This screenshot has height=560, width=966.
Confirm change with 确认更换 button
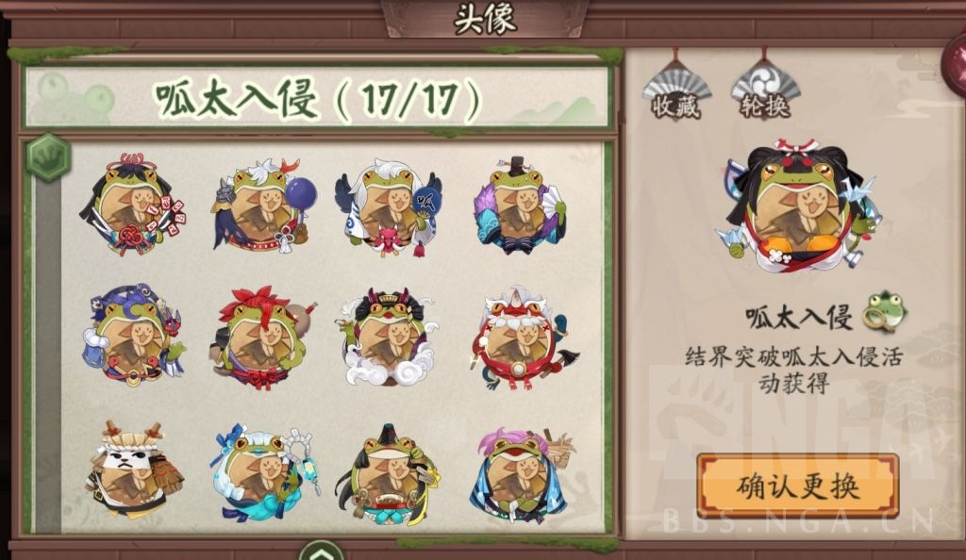798,486
